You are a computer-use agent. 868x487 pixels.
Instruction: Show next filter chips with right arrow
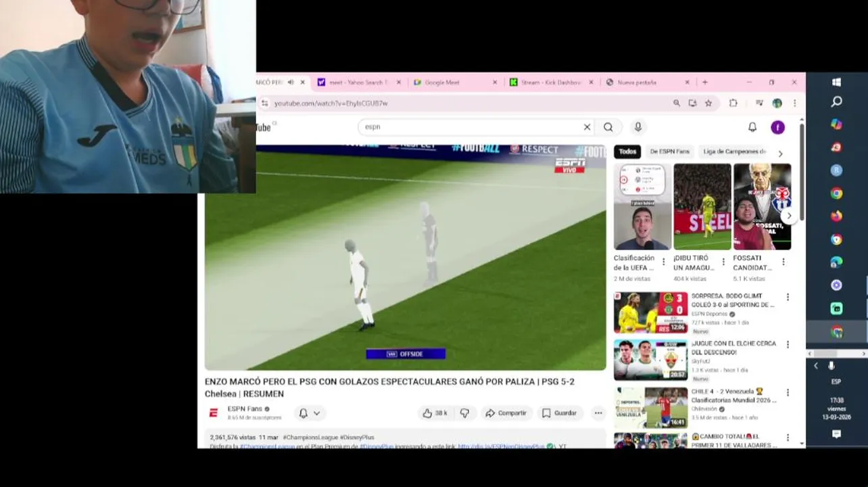tap(780, 154)
